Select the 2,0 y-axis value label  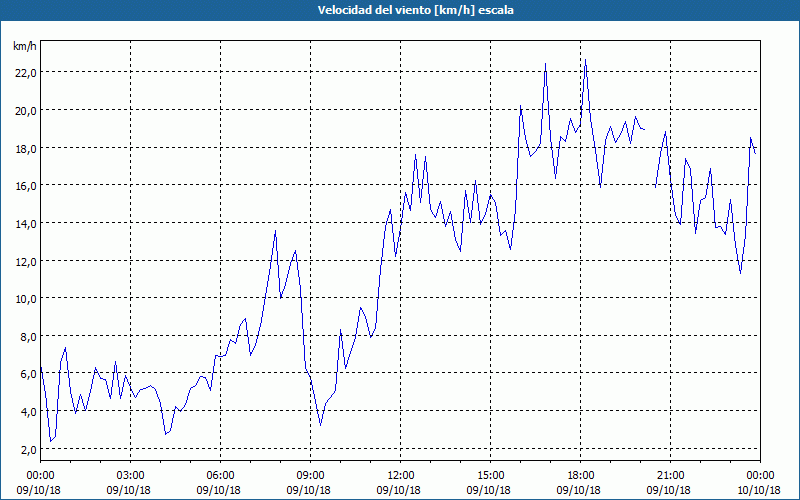(28, 449)
